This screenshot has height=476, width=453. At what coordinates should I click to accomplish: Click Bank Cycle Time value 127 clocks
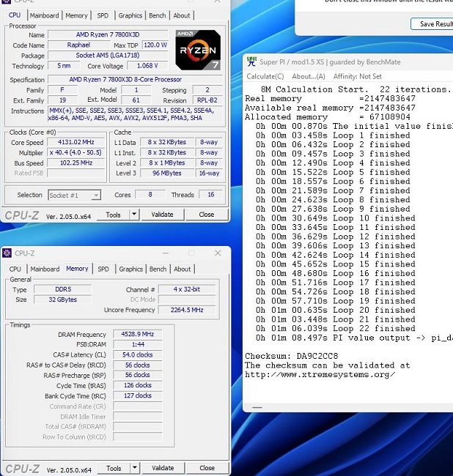point(137,395)
